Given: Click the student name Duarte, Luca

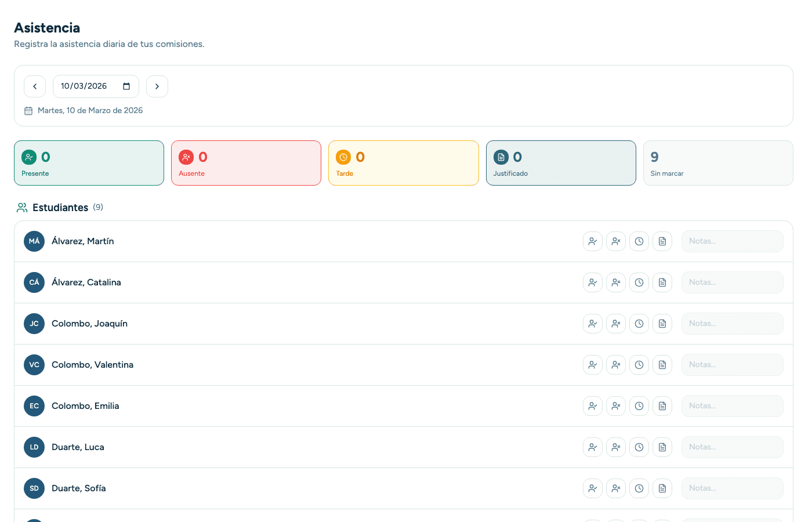Looking at the screenshot, I should [78, 447].
